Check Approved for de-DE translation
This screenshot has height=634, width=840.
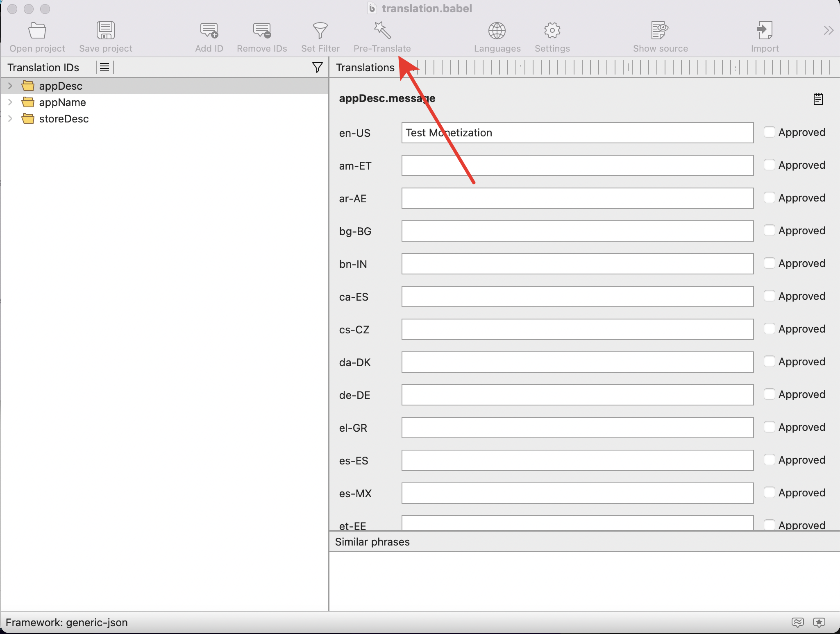click(x=769, y=394)
